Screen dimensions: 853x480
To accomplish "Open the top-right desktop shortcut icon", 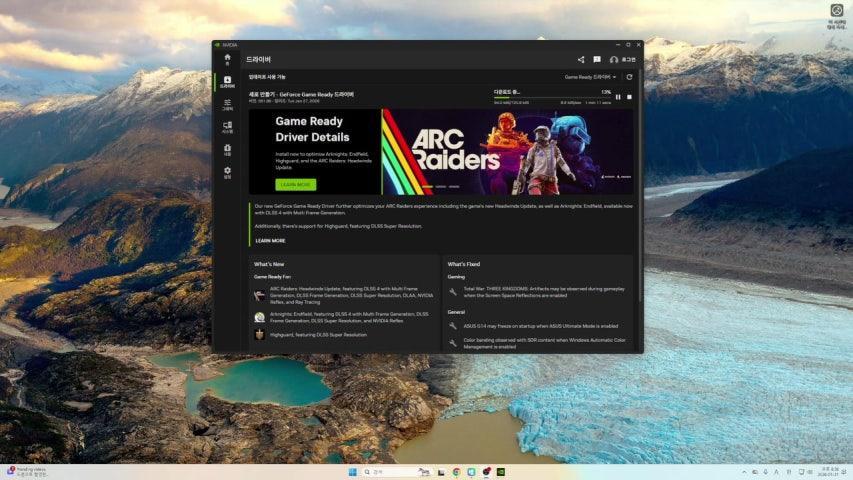I will [837, 16].
